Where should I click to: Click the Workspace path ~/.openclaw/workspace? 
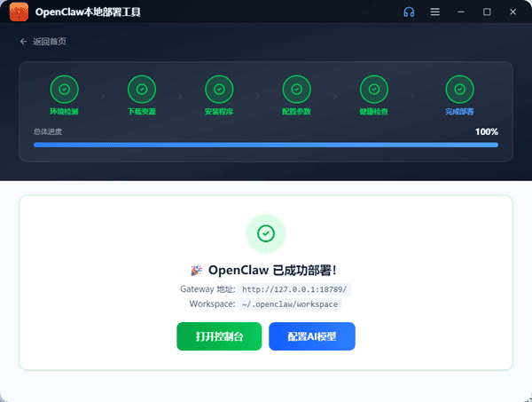click(x=290, y=303)
